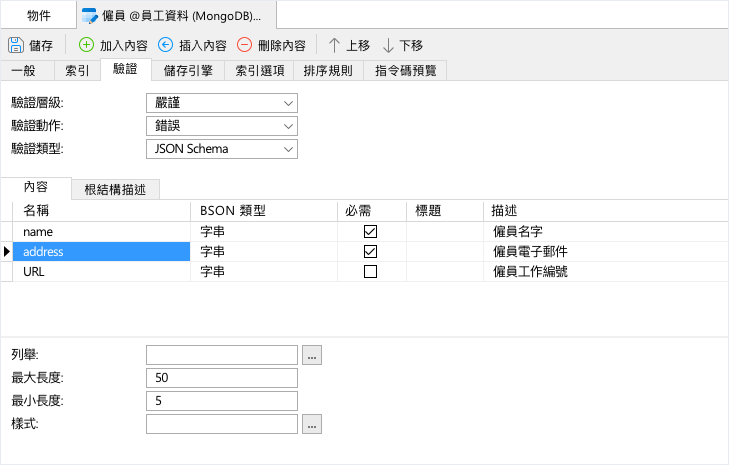The height and width of the screenshot is (465, 729).
Task: Uncheck the 必需 checkbox for name
Action: [x=370, y=232]
